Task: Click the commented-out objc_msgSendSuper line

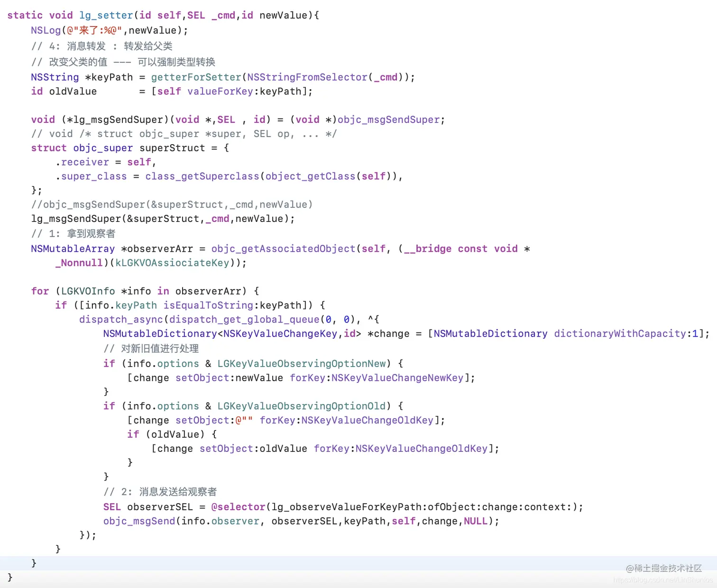Action: pos(172,204)
